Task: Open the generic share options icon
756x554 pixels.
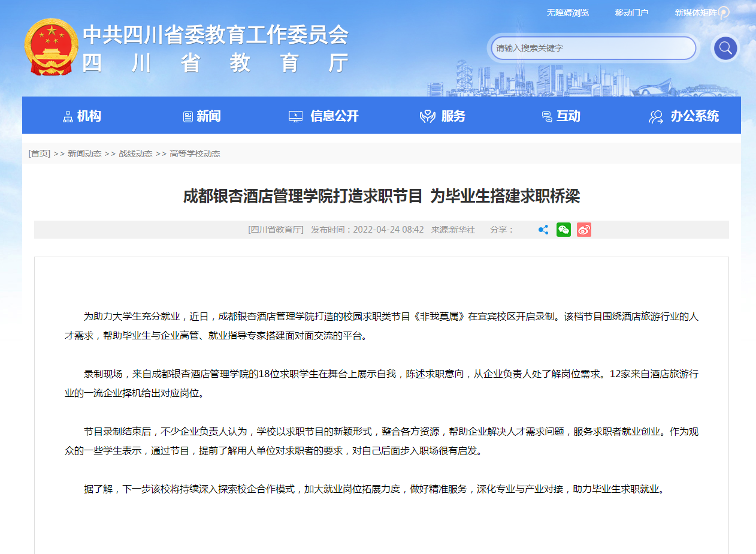Action: [543, 230]
